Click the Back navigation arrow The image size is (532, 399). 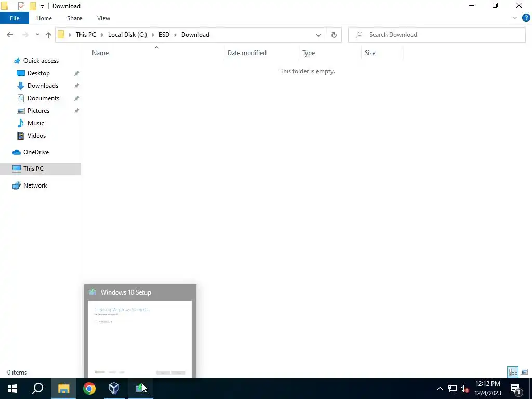pyautogui.click(x=10, y=35)
